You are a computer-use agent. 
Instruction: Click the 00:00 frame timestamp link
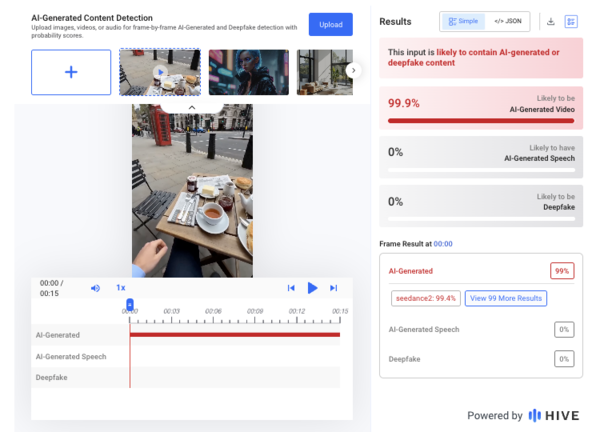443,244
